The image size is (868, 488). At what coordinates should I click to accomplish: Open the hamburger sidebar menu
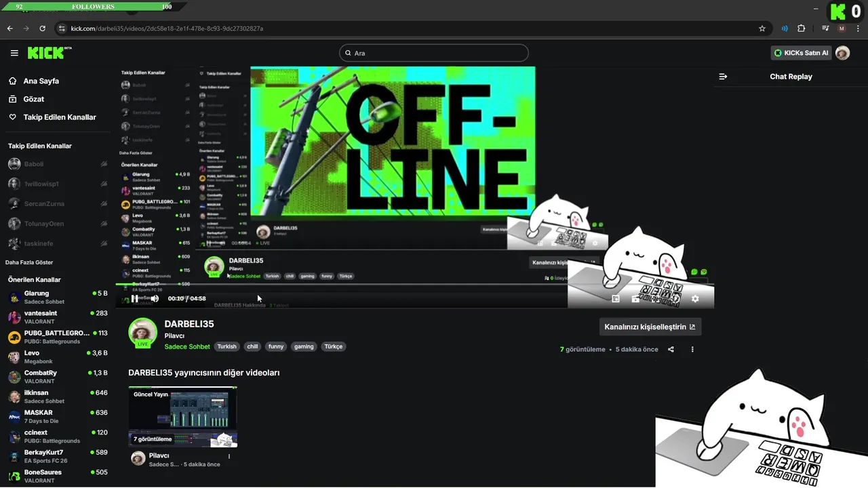tap(14, 53)
